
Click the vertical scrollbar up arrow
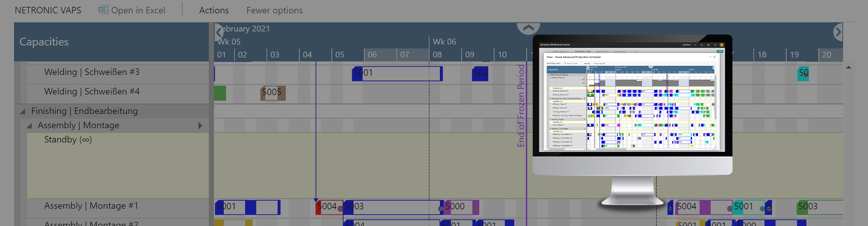[849, 67]
